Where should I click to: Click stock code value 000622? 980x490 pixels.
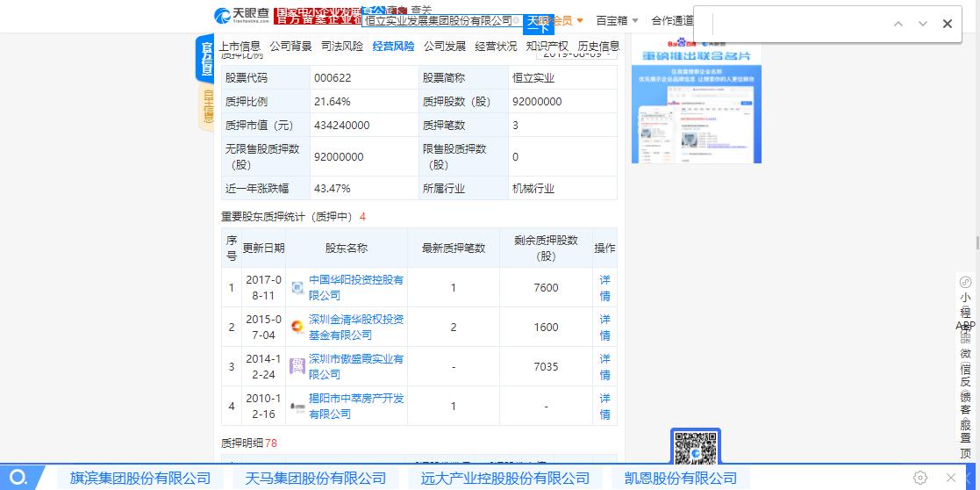click(x=332, y=78)
